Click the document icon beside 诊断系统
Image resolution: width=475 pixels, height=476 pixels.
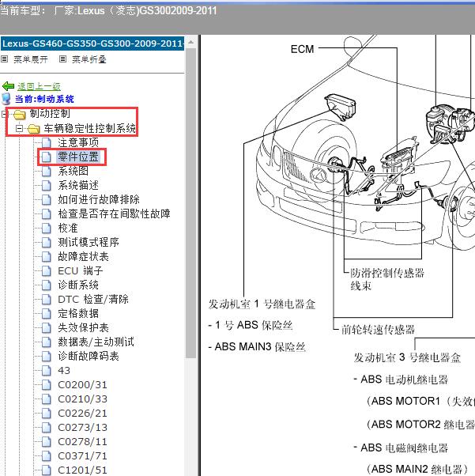[x=46, y=285]
